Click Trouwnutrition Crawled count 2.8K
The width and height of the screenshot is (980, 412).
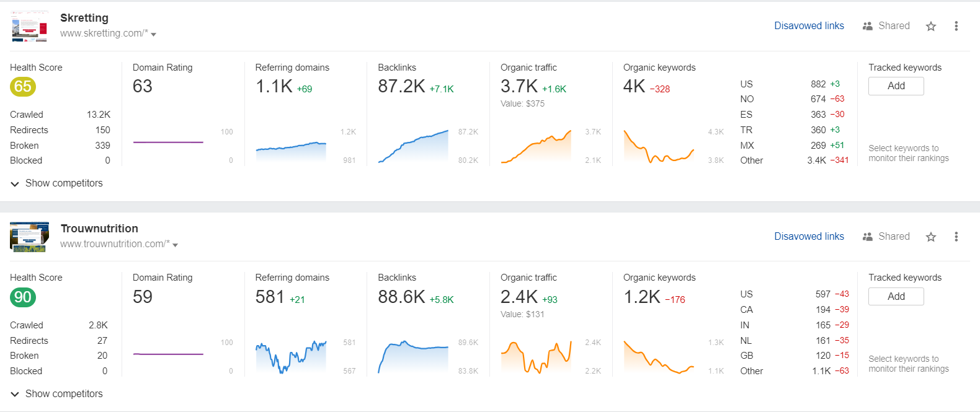click(x=98, y=325)
